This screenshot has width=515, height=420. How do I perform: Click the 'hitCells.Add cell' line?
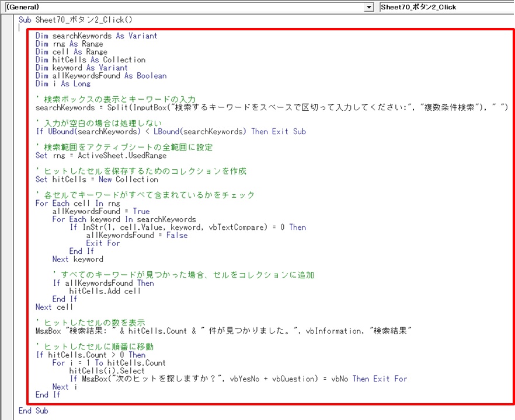tap(105, 290)
